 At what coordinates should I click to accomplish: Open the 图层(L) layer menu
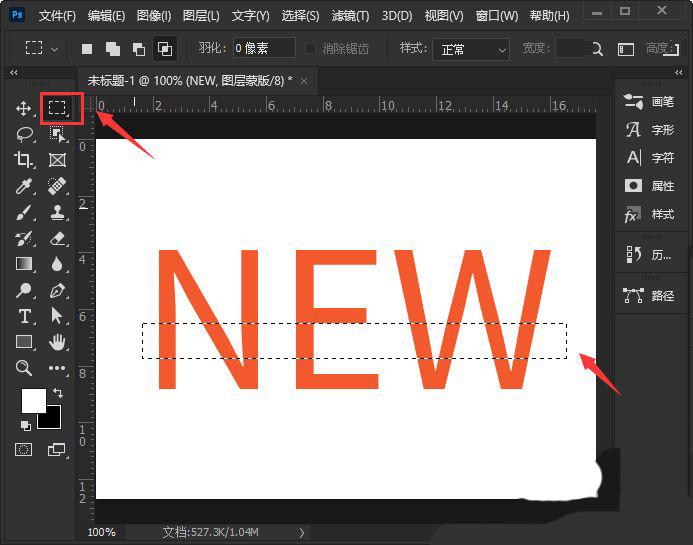(x=201, y=16)
